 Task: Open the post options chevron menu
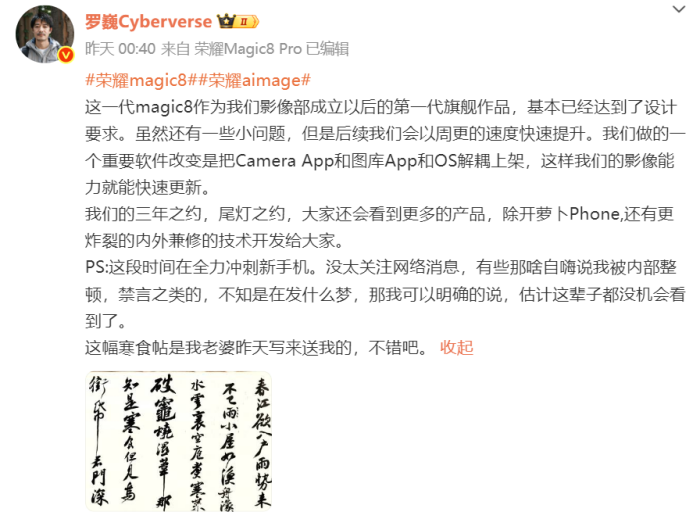(x=679, y=9)
